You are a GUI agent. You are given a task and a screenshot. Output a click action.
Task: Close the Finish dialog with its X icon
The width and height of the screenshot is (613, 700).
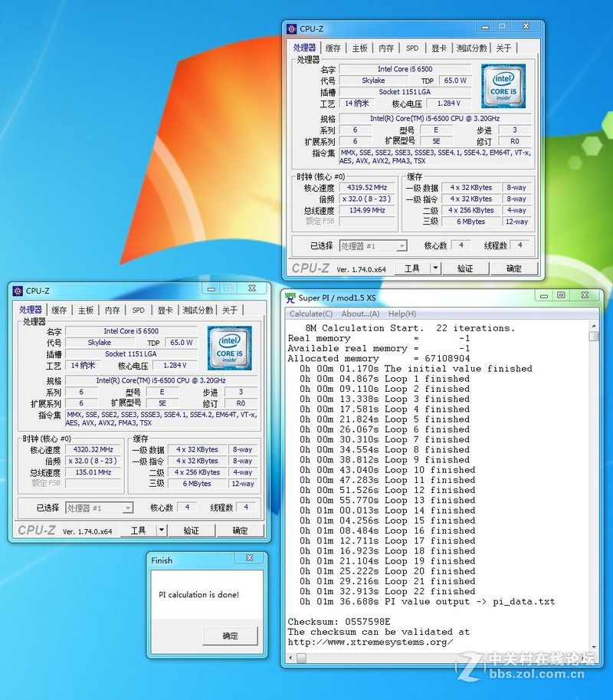[x=250, y=559]
